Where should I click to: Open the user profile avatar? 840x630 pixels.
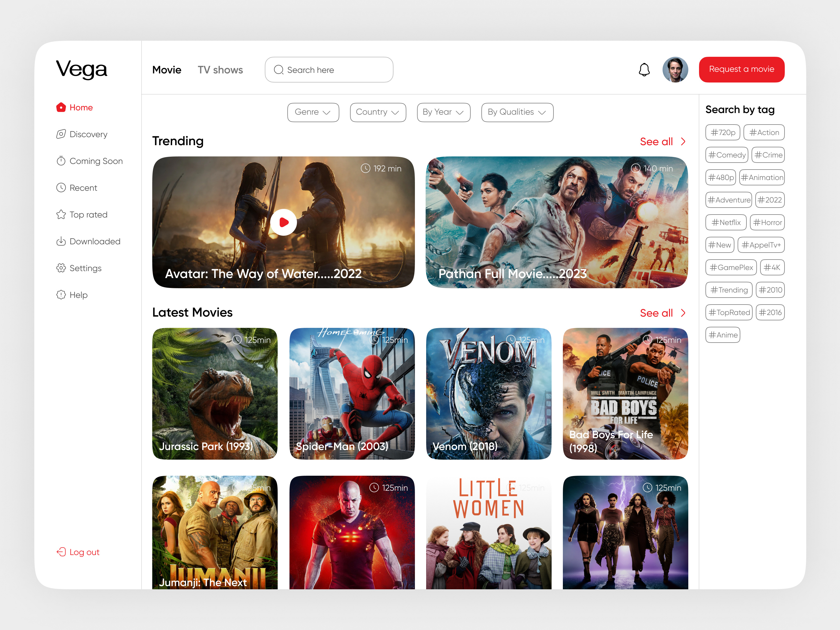coord(675,70)
